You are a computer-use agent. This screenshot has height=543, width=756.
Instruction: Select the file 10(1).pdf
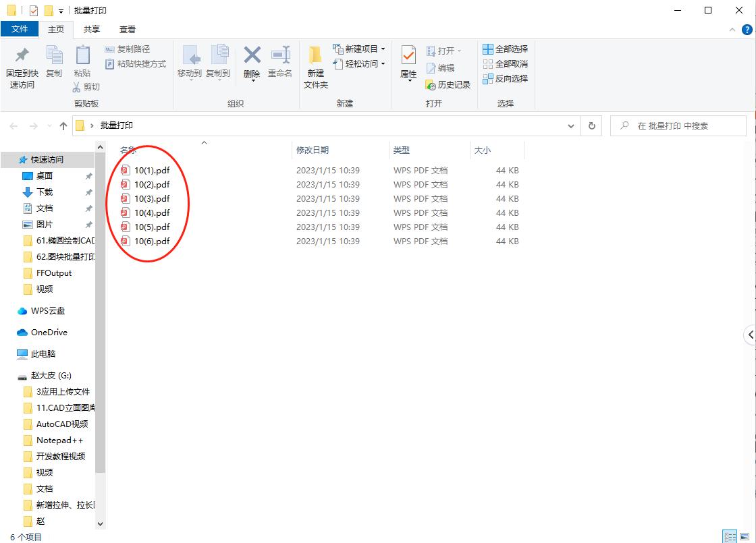coord(152,170)
